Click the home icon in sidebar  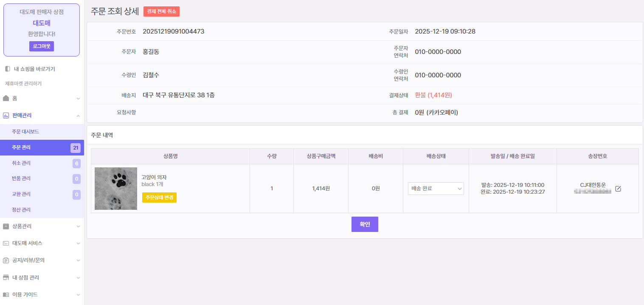[x=6, y=98]
